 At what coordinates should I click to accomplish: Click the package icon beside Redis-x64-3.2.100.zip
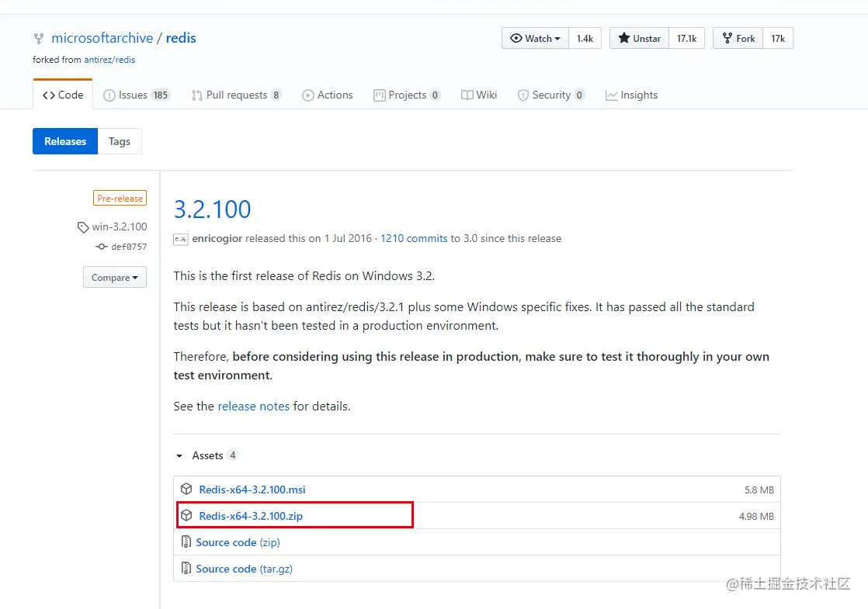(x=186, y=516)
